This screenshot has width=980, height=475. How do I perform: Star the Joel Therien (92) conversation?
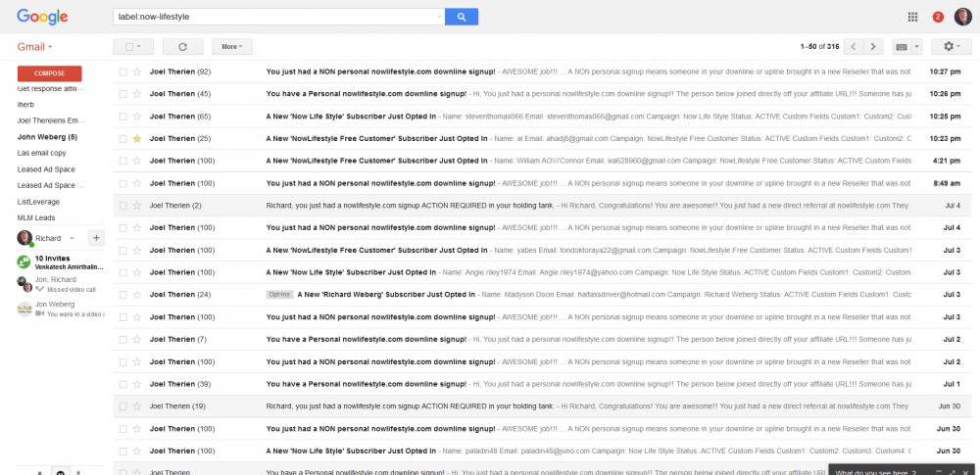click(x=137, y=71)
